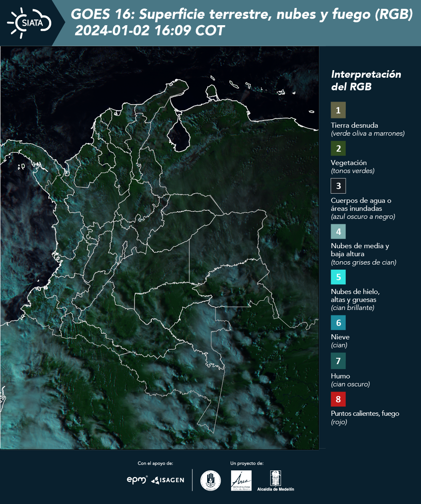Click Lake Maracaibo on the satellite map
Image resolution: width=421 pixels, height=504 pixels.
coord(179,134)
